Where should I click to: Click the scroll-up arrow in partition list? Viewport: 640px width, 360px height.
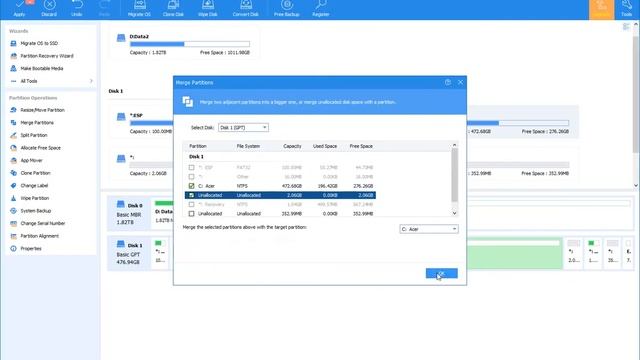pyautogui.click(x=454, y=145)
